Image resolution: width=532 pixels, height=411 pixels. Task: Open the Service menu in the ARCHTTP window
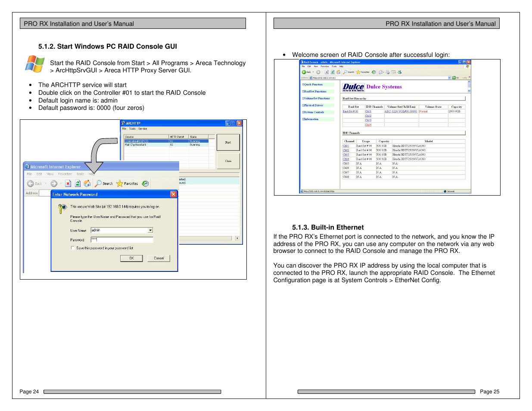coord(143,129)
